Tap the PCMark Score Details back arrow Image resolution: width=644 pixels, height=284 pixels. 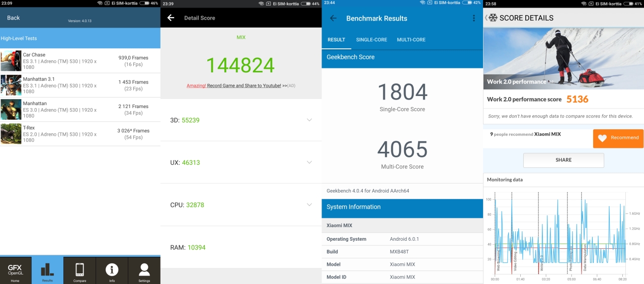pos(487,18)
